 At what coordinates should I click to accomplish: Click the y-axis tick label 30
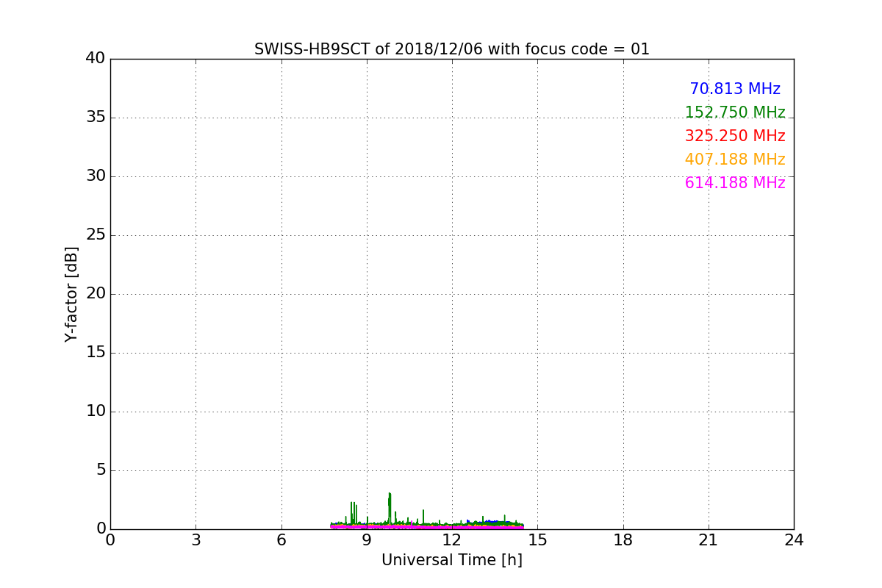coord(96,176)
